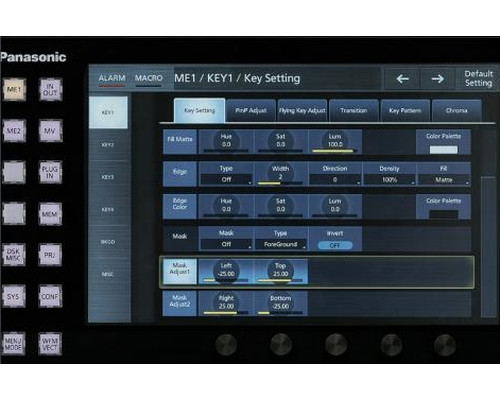Select the PLUG IN button
500x400 pixels.
tap(50, 172)
